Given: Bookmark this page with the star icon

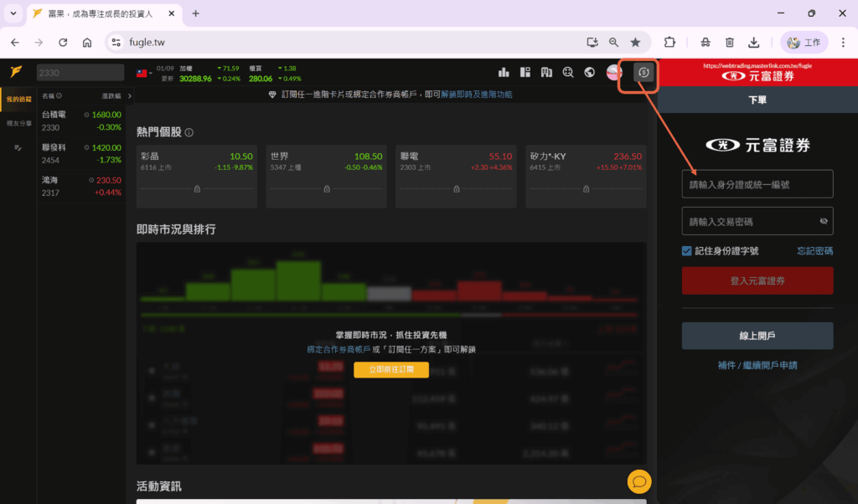Looking at the screenshot, I should point(635,42).
